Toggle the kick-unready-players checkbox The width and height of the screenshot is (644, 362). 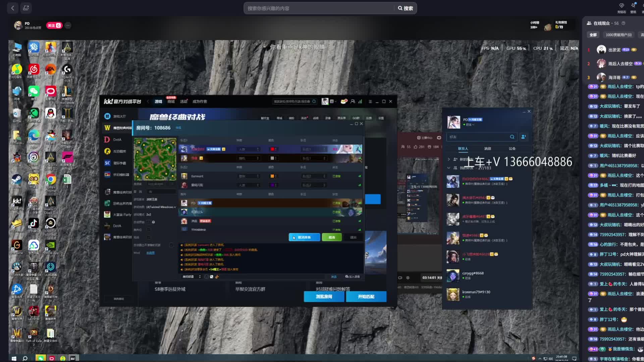point(171,245)
